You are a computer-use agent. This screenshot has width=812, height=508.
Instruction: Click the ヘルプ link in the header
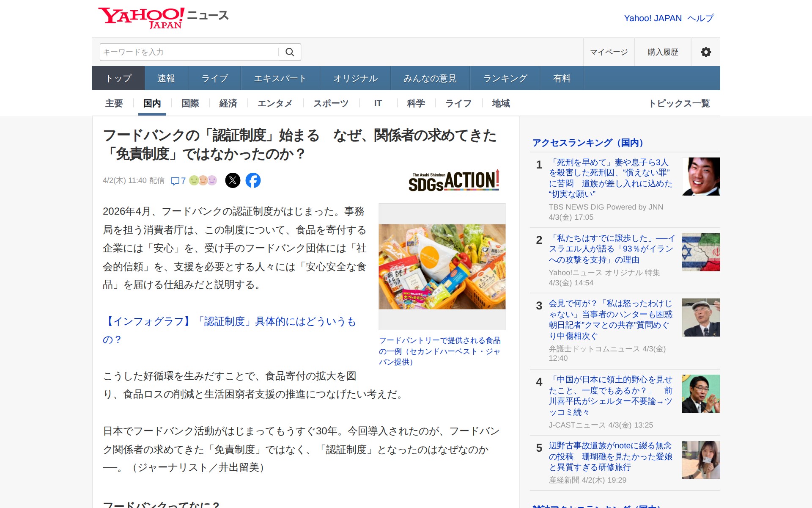point(700,18)
